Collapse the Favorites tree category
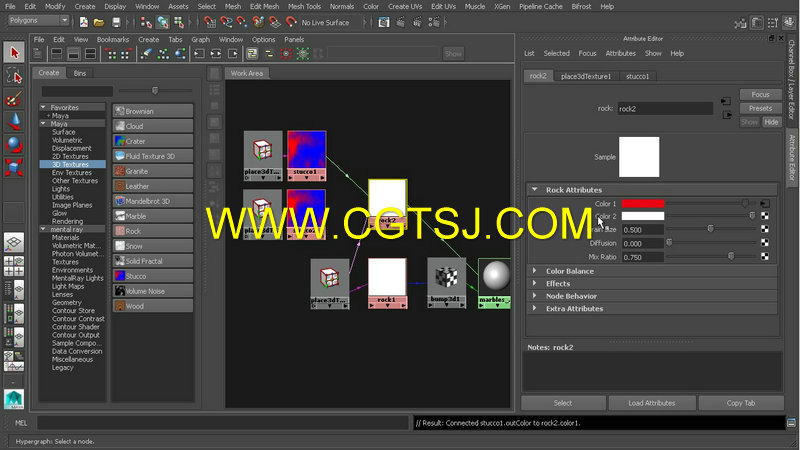This screenshot has height=450, width=800. 43,107
